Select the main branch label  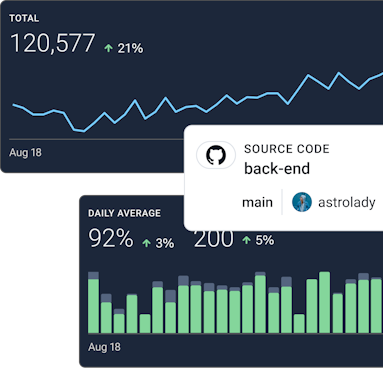point(257,202)
